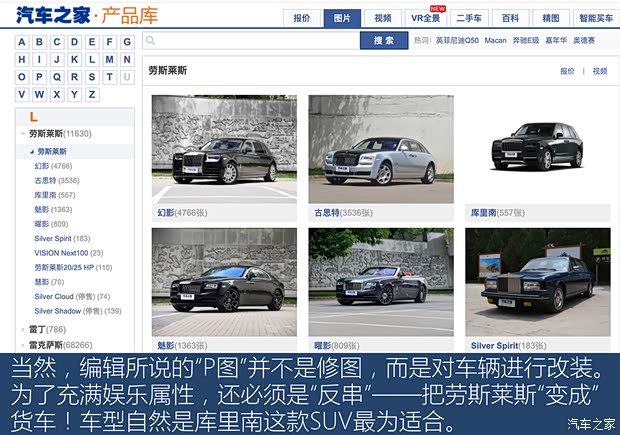Open hot keyword 英菲尼迪Q50

[x=457, y=40]
